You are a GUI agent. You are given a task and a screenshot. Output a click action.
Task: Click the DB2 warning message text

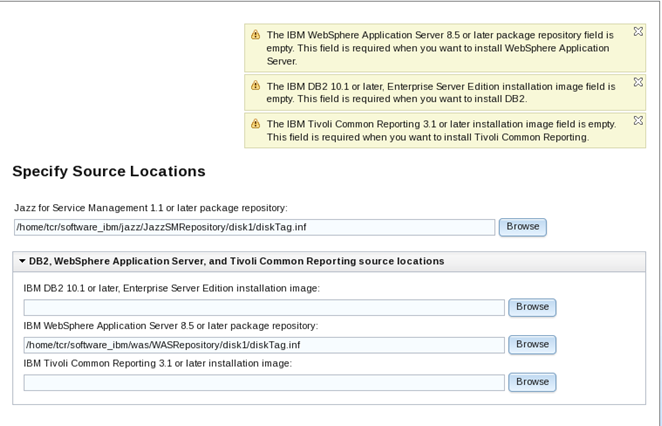441,92
